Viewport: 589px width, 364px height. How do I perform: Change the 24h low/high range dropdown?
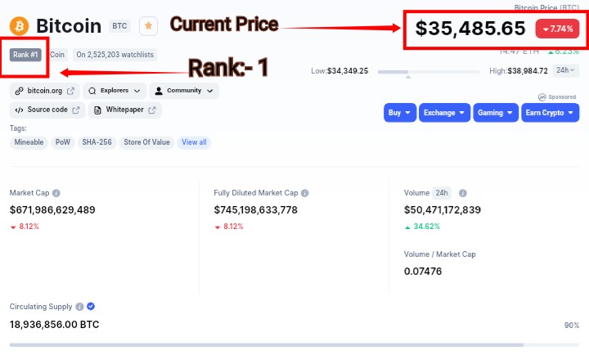point(566,70)
